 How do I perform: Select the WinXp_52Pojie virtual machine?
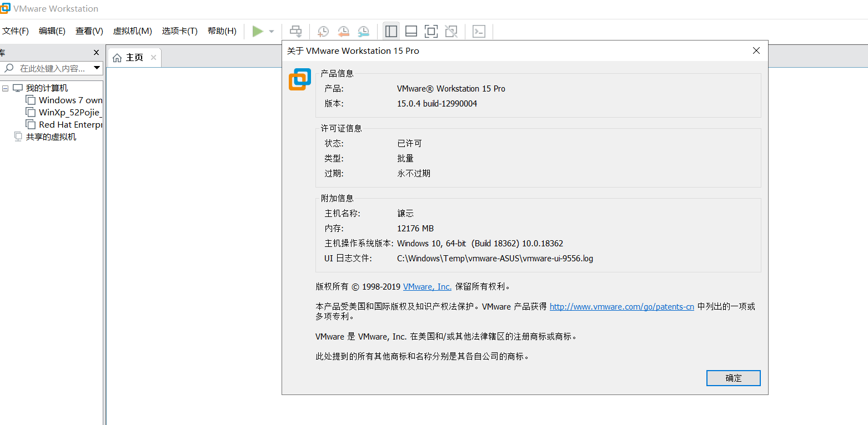click(x=69, y=113)
